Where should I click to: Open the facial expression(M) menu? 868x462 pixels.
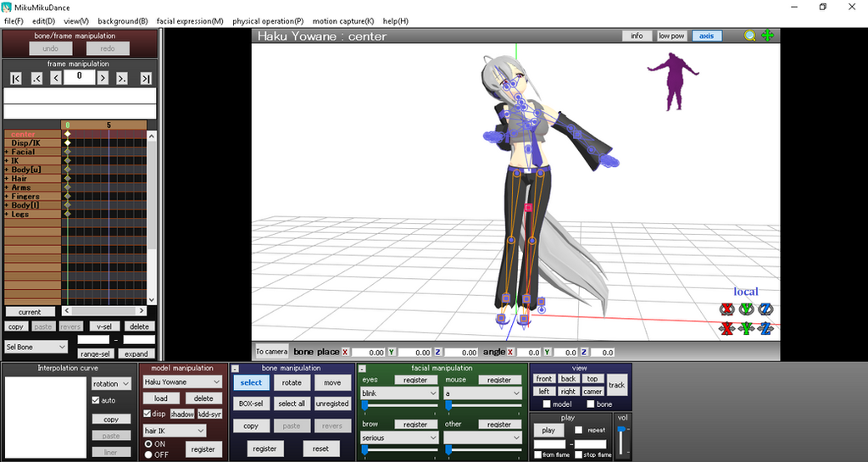[190, 21]
